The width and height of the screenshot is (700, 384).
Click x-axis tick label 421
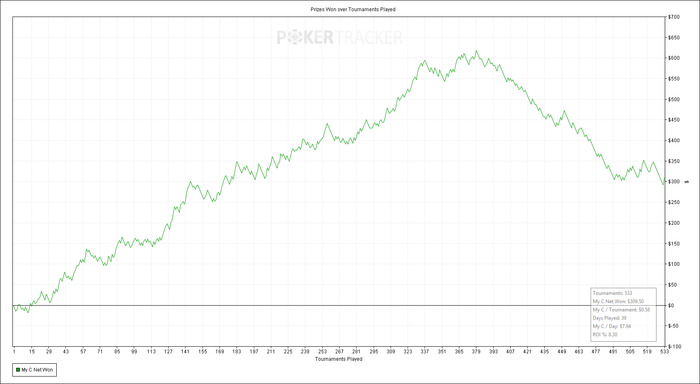(x=528, y=351)
